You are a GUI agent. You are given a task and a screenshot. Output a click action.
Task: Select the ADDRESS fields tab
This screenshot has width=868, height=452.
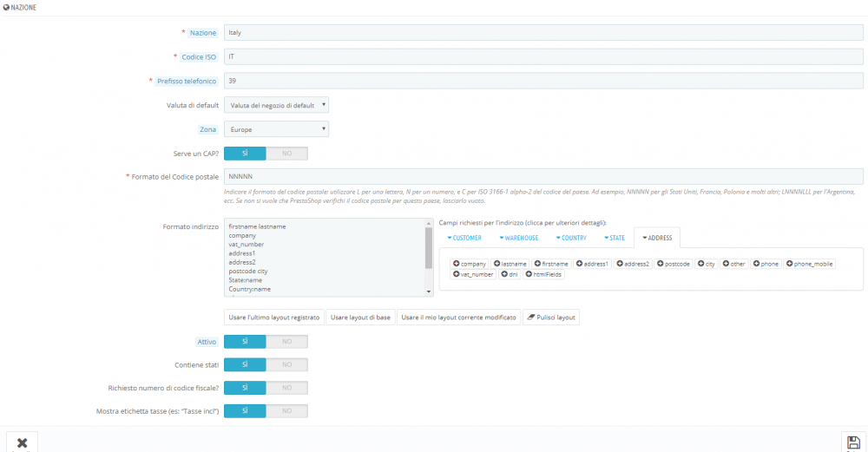[657, 238]
